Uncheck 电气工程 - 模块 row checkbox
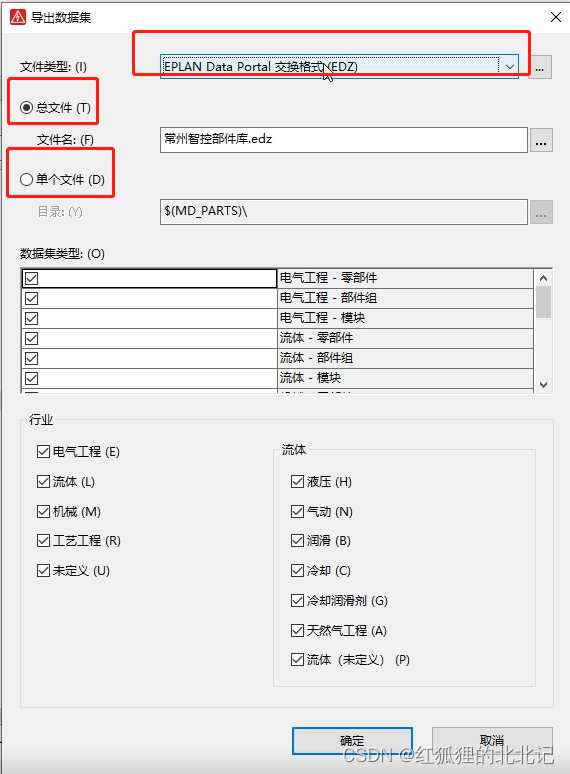 pos(32,318)
